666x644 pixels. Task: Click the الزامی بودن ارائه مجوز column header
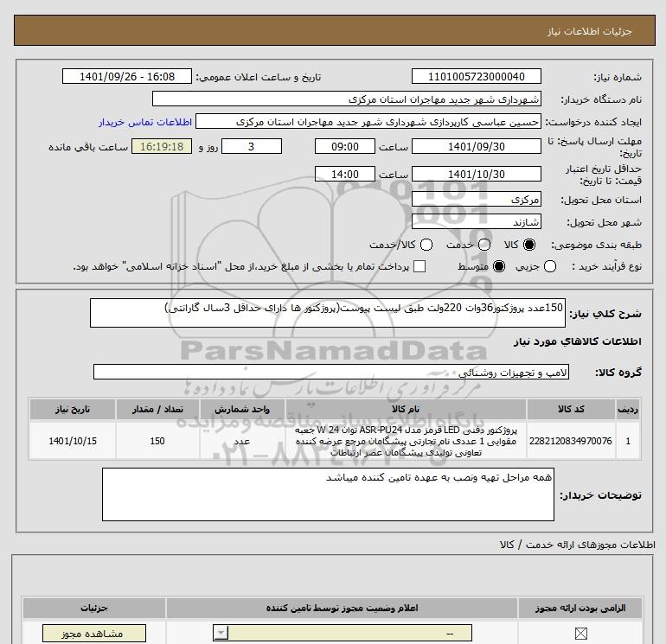click(580, 608)
